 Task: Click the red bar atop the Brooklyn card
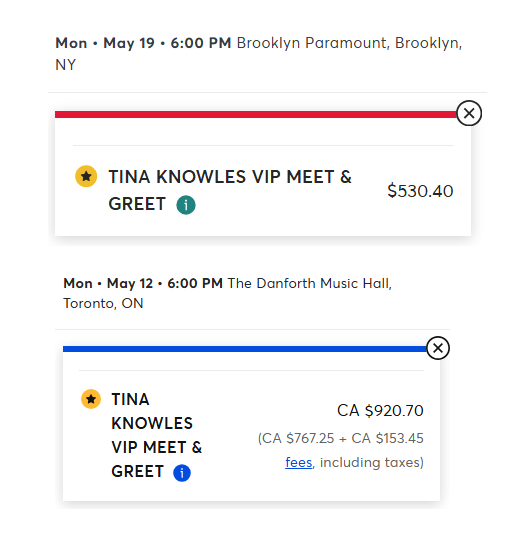pos(256,114)
